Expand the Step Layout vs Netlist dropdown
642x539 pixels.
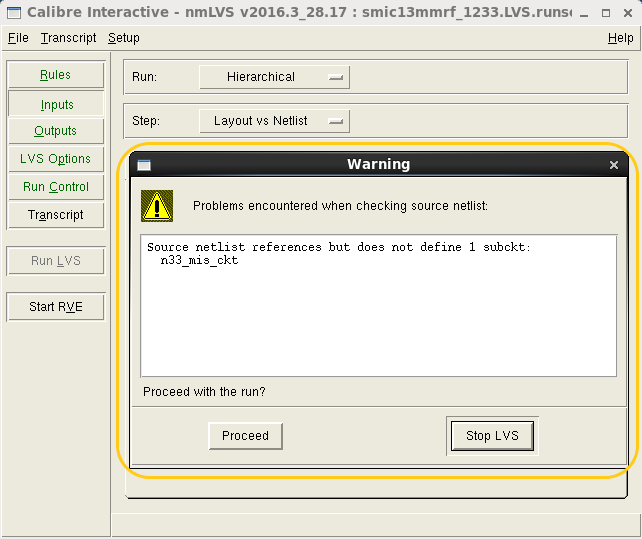(x=274, y=121)
